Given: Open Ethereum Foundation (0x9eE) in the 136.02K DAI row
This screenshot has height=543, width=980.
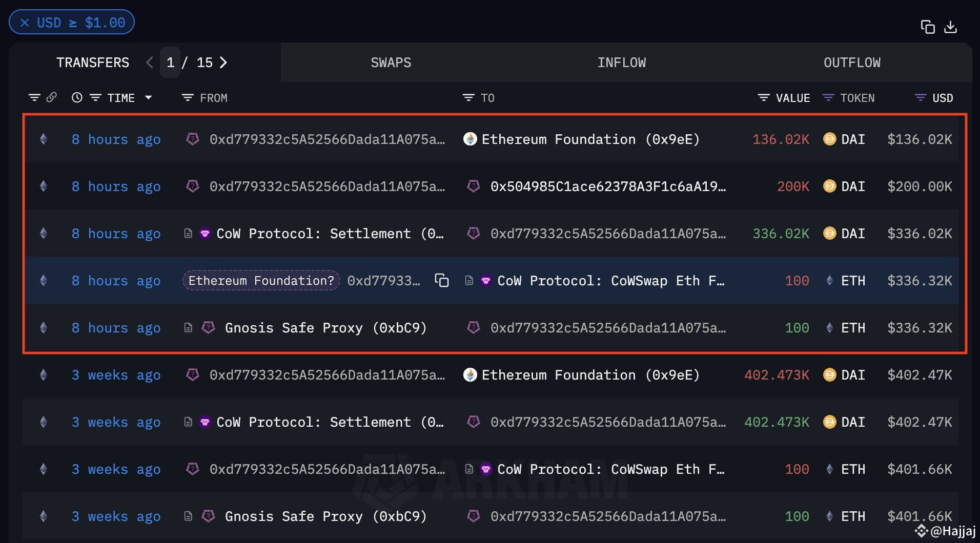Looking at the screenshot, I should 590,139.
